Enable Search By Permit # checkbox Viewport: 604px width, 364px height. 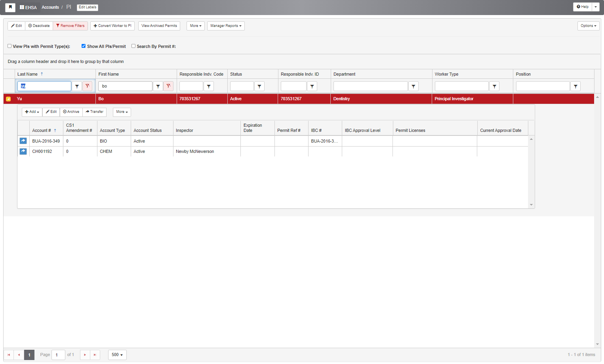[x=133, y=46]
